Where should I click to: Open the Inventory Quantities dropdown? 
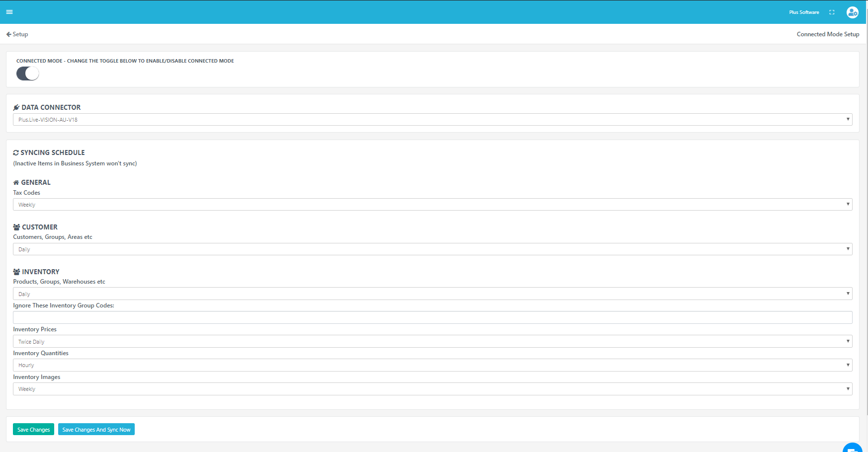[x=433, y=365]
